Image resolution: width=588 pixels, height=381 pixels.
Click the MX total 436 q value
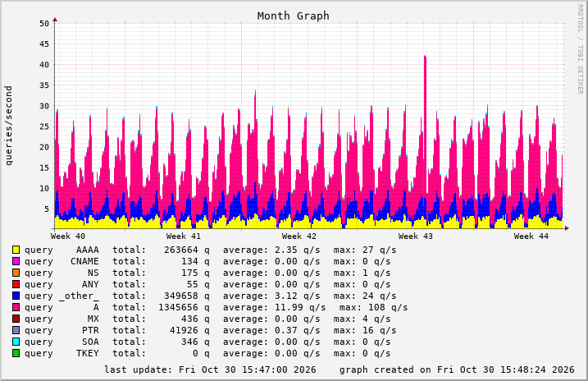[195, 319]
